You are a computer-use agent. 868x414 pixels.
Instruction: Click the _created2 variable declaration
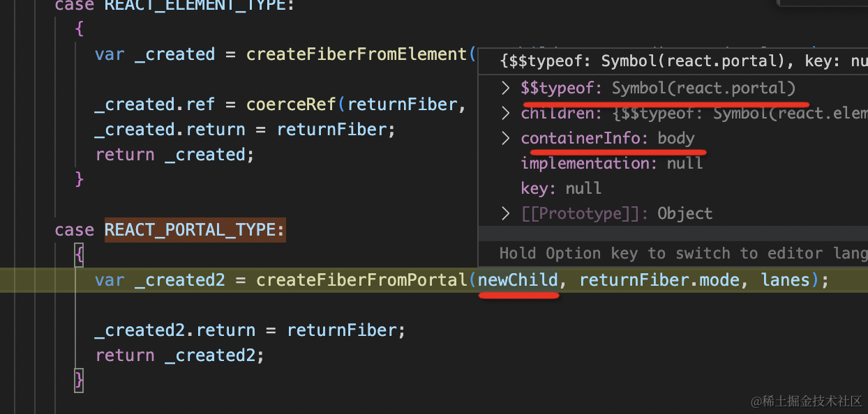click(179, 279)
